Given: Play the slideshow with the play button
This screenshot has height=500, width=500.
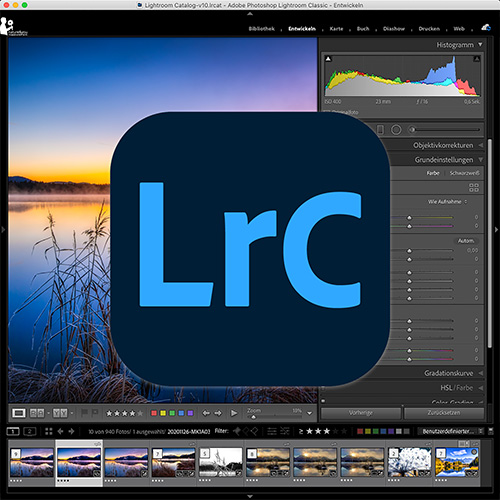Looking at the screenshot, I should click(x=234, y=413).
